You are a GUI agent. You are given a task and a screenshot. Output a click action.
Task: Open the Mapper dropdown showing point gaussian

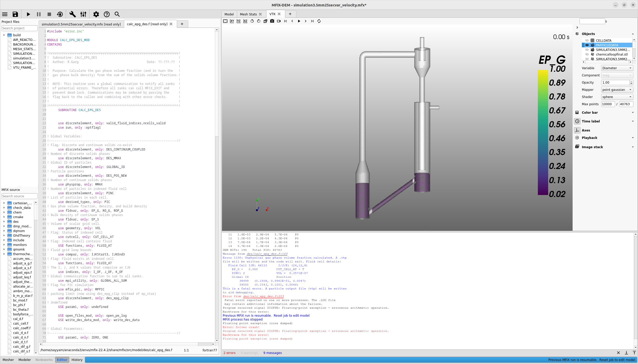coord(617,90)
